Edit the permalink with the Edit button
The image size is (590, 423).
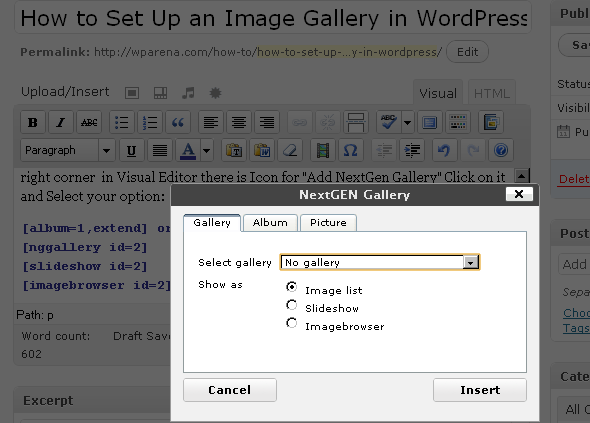(467, 52)
